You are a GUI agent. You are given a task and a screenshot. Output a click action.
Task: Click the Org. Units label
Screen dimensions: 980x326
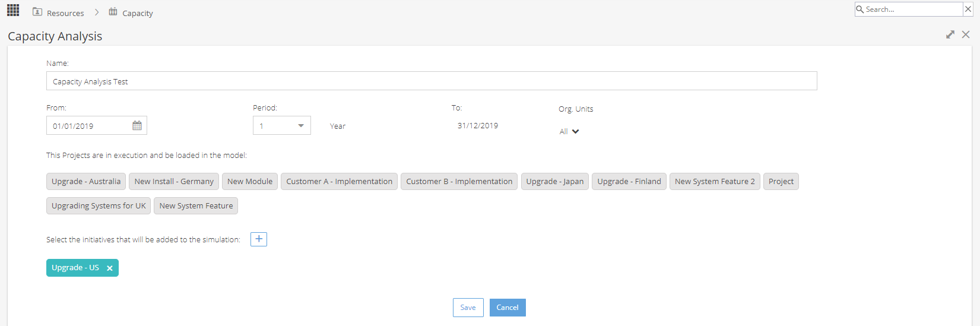click(x=576, y=109)
